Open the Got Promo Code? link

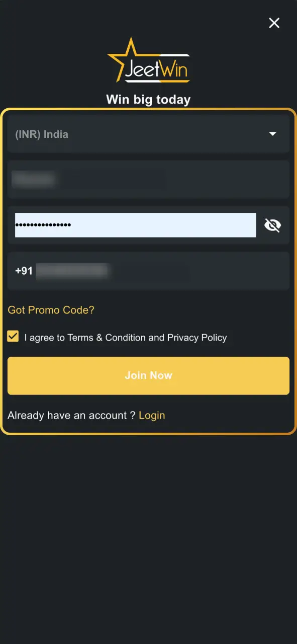pos(51,310)
